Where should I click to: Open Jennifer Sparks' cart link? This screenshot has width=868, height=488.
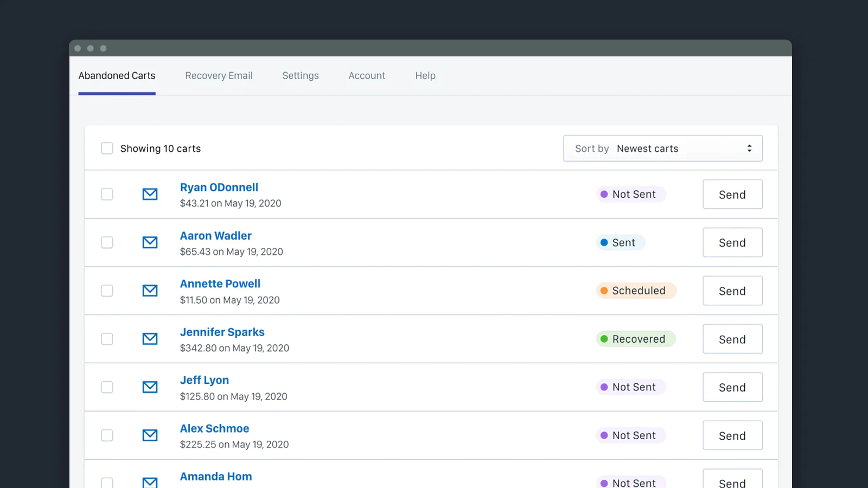click(x=222, y=332)
